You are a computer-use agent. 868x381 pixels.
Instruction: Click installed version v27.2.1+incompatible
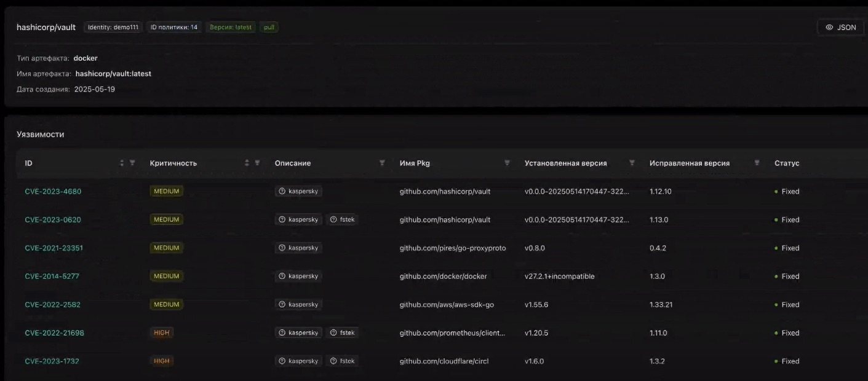click(x=560, y=276)
